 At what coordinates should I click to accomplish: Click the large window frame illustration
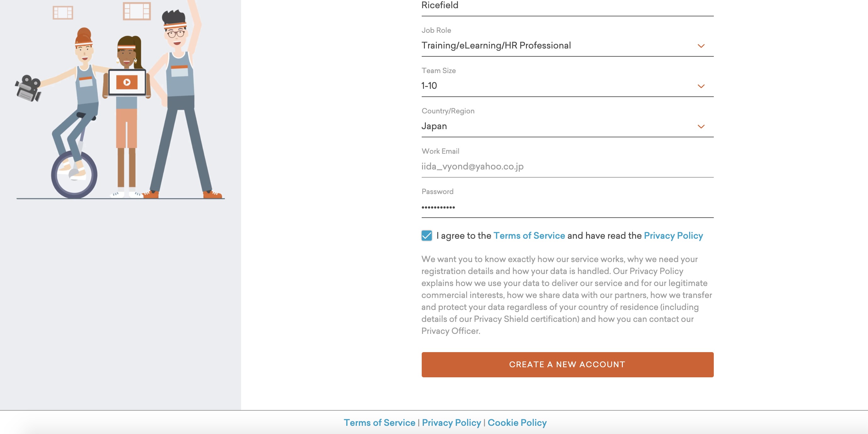(137, 11)
